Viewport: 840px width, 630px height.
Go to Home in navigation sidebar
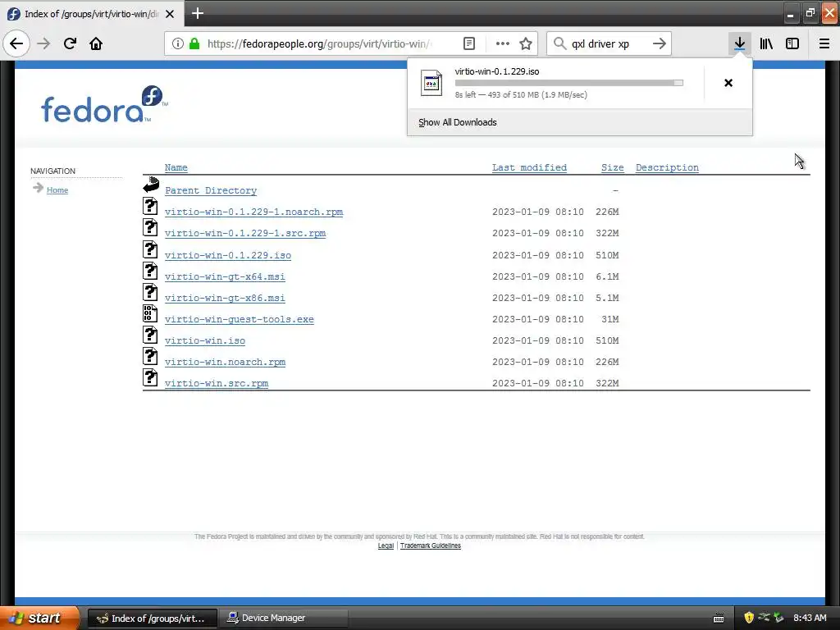[57, 189]
